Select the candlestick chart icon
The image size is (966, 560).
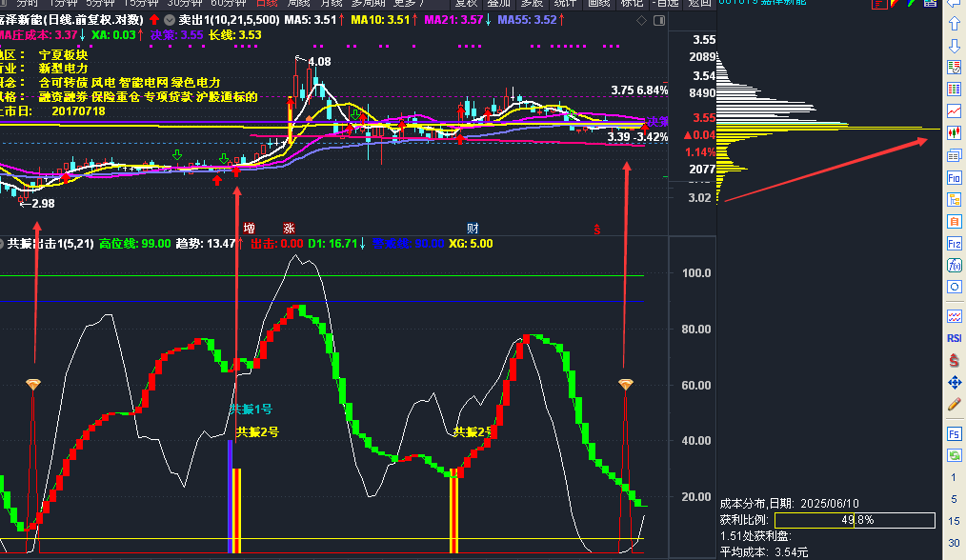955,132
